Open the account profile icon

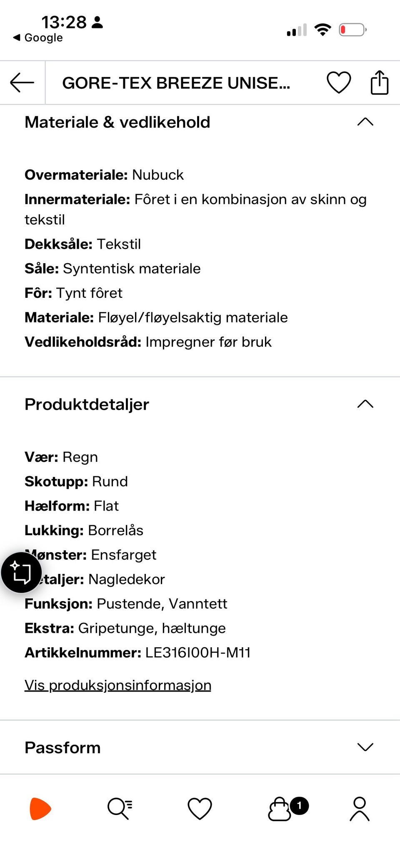(360, 809)
